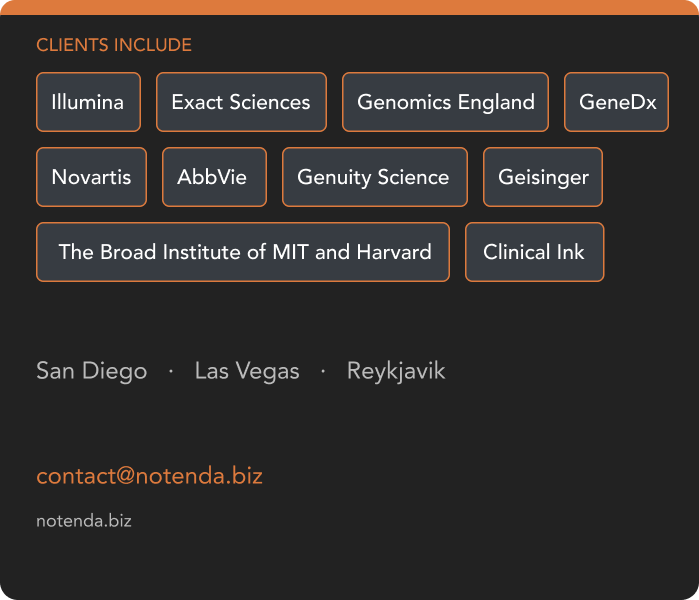Click the CLIENTS INCLUDE heading
Image resolution: width=699 pixels, height=600 pixels.
(x=114, y=45)
